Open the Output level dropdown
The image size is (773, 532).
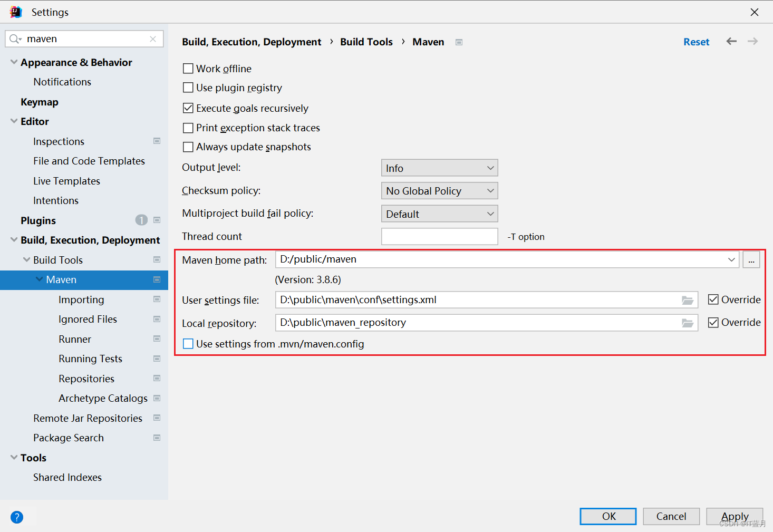click(439, 168)
